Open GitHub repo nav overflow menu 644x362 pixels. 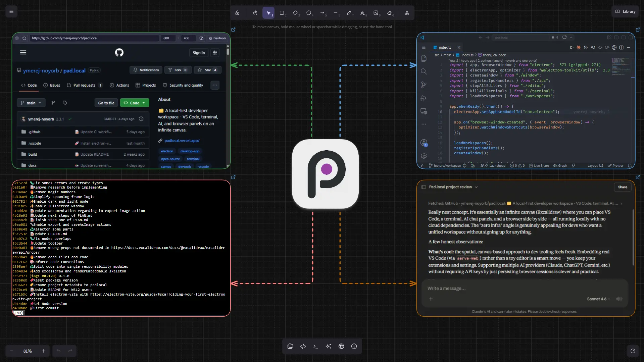tap(215, 85)
